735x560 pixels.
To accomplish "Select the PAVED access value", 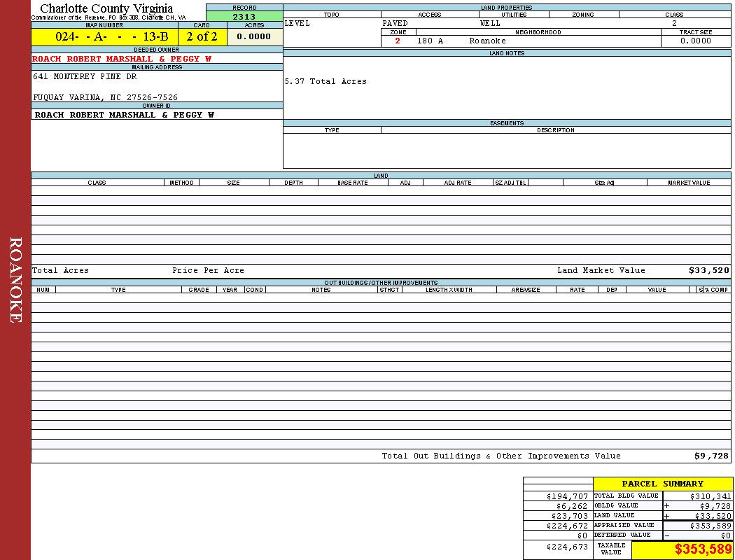I will pos(395,23).
